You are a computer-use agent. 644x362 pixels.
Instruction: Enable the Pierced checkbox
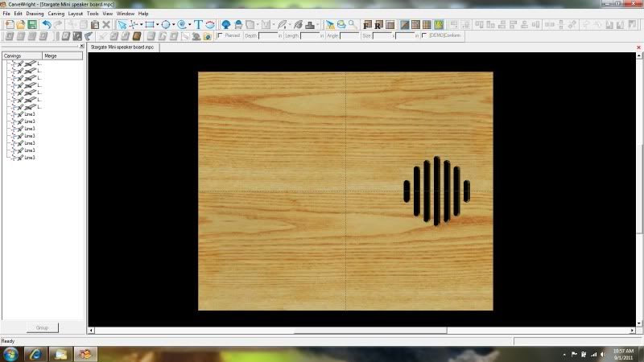220,35
